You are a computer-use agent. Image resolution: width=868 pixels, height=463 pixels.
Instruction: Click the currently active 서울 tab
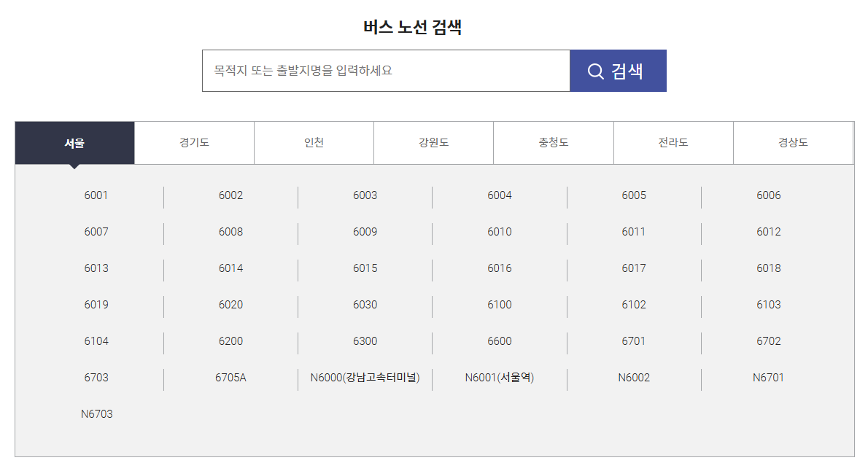(74, 142)
